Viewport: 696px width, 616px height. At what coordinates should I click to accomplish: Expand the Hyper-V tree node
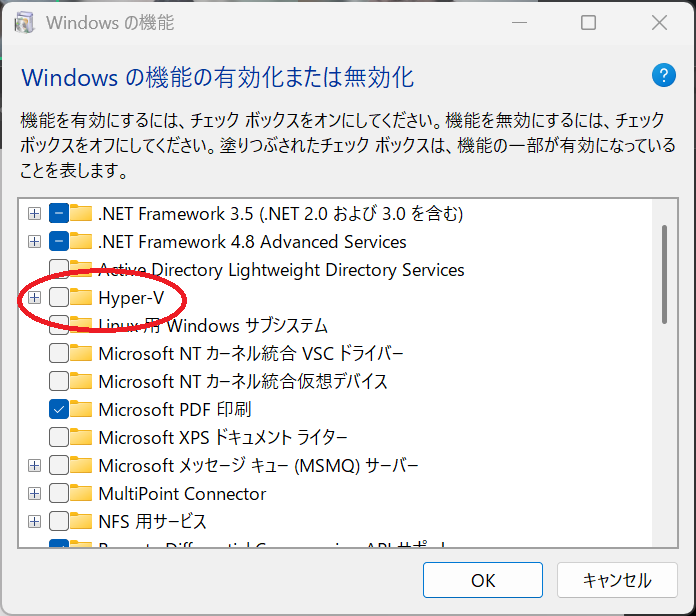click(x=34, y=298)
